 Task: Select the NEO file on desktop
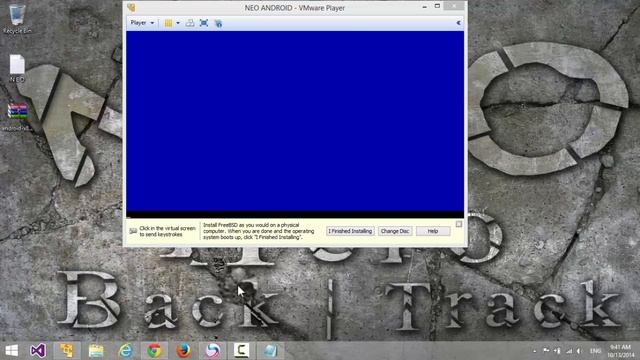[x=17, y=68]
